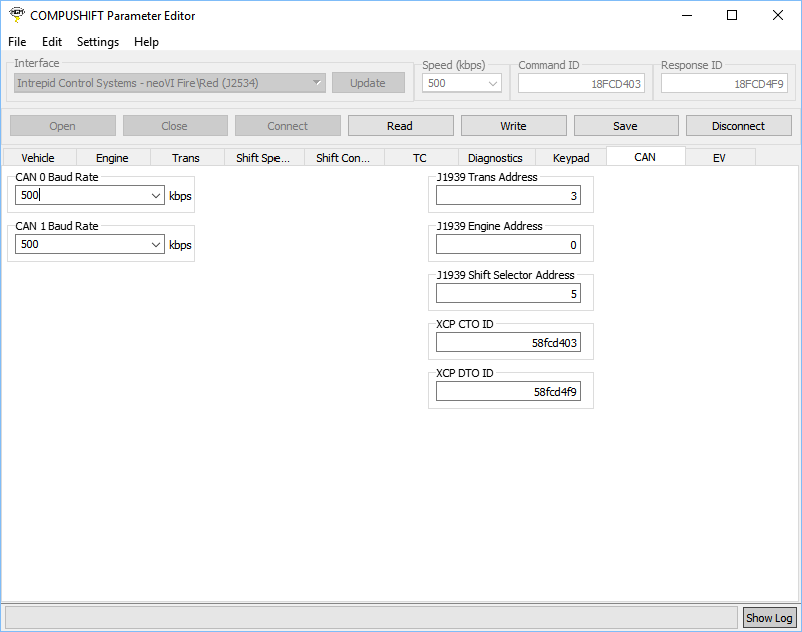Select the TC tab
Screen dimensions: 802x632
pyautogui.click(x=420, y=158)
